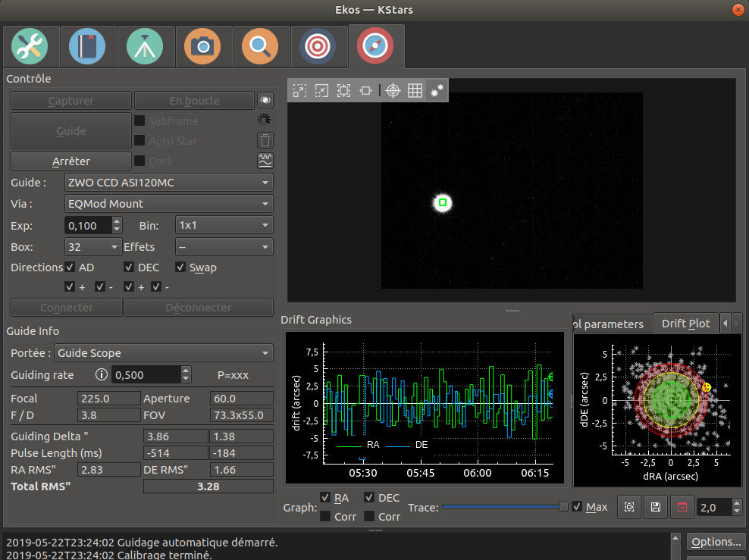Click the Trace slider handle

pos(563,507)
